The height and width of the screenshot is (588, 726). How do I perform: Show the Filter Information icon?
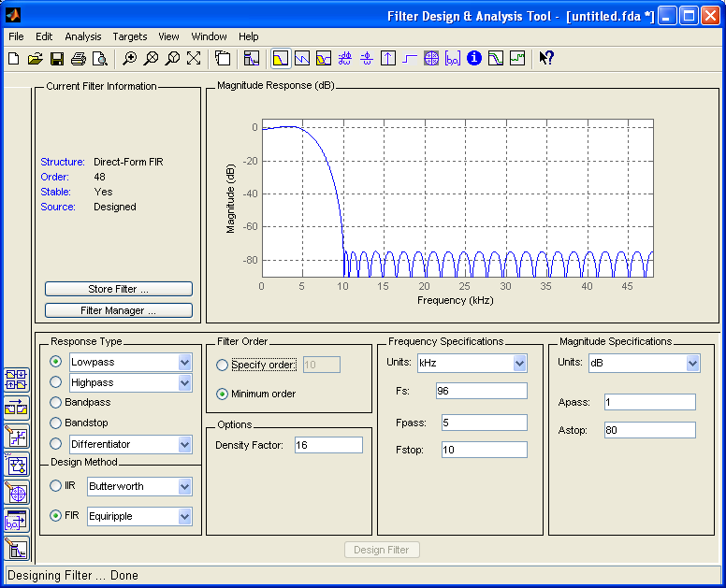474,58
